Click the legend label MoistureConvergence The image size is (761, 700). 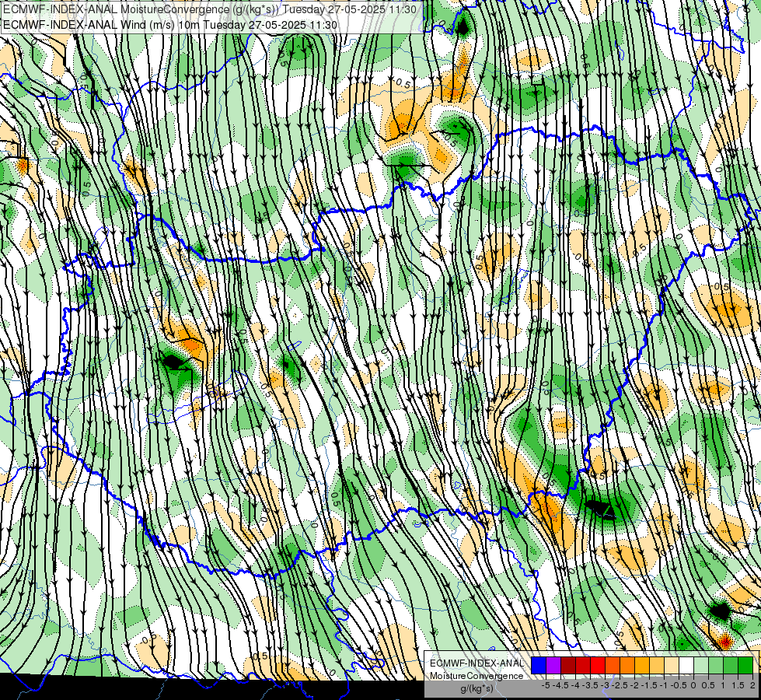coord(476,676)
